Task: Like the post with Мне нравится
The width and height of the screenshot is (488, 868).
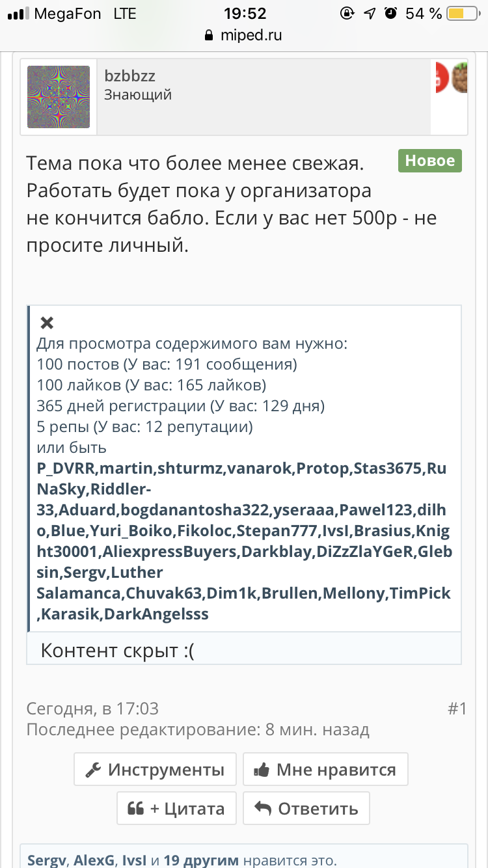Action: (325, 770)
